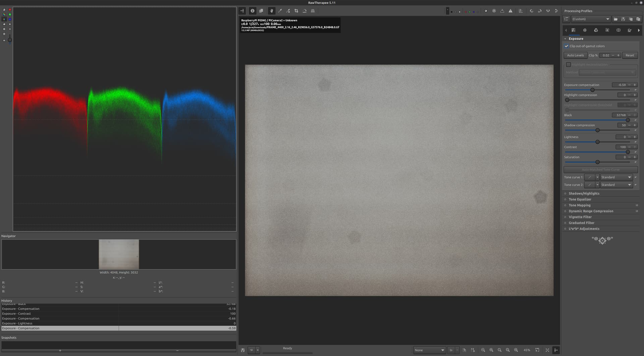This screenshot has height=356, width=644.
Task: Toggle clipped highlight indication triangle
Action: (511, 11)
